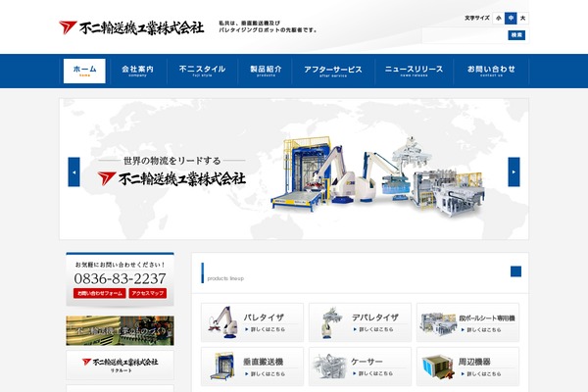Click the デパレタイザ robot thumbnail icon
588x392 pixels.
[330, 322]
